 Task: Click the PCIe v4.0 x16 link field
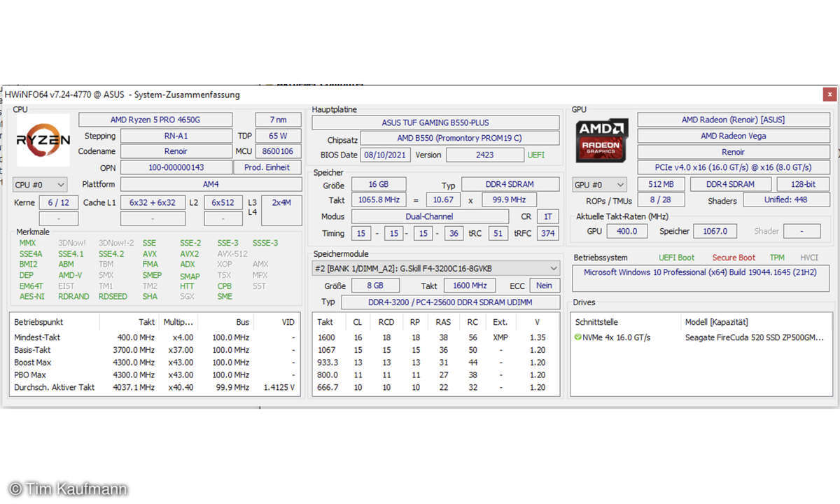tap(733, 167)
